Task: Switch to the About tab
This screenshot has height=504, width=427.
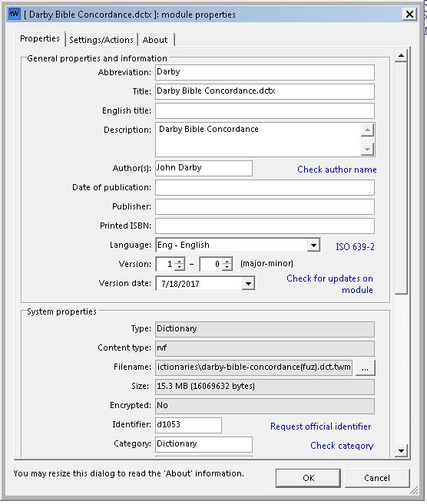Action: [x=155, y=40]
